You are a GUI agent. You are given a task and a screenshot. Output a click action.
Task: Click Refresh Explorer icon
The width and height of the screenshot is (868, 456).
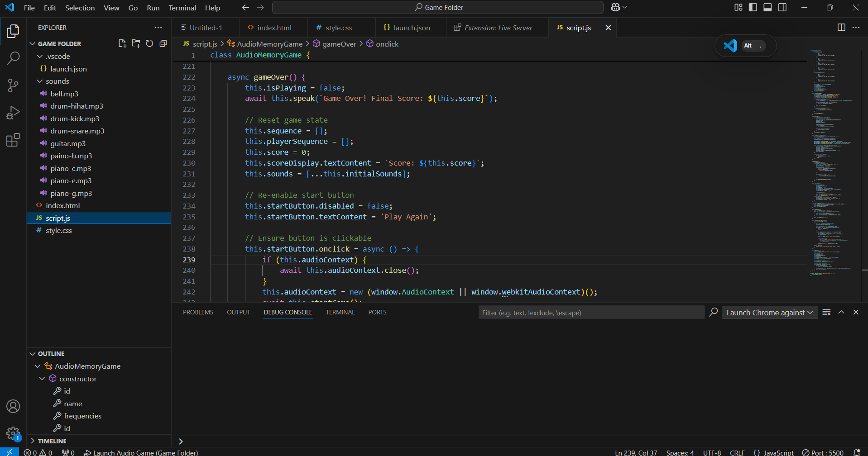point(149,43)
